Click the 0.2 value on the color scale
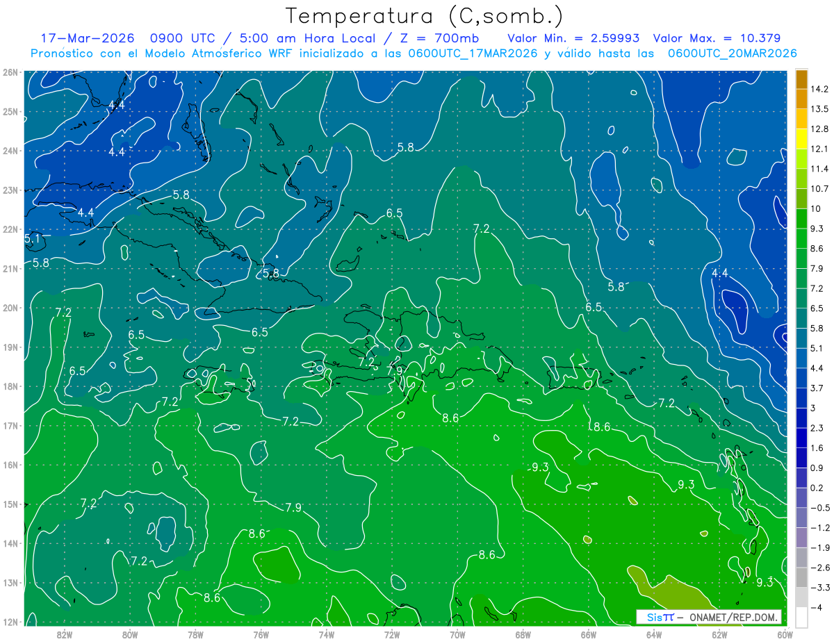The image size is (834, 644). (x=817, y=488)
